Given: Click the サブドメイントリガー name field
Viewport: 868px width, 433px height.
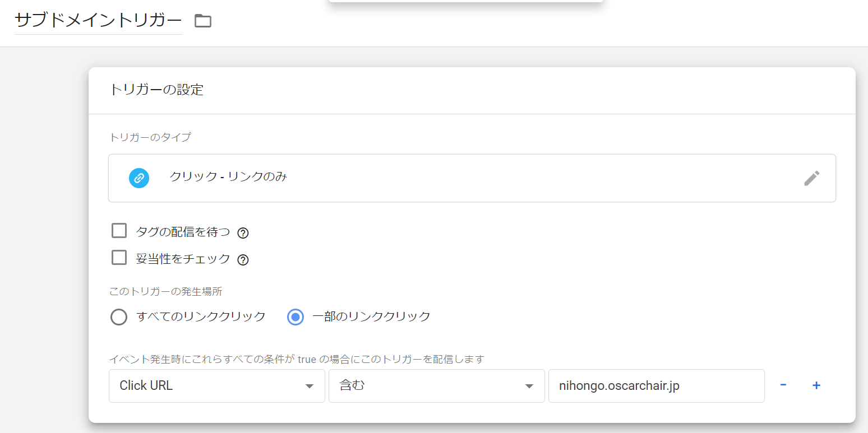Looking at the screenshot, I should [98, 21].
